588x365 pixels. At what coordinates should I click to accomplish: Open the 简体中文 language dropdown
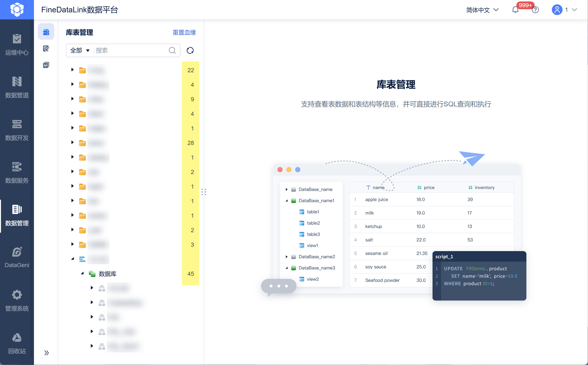coord(482,10)
